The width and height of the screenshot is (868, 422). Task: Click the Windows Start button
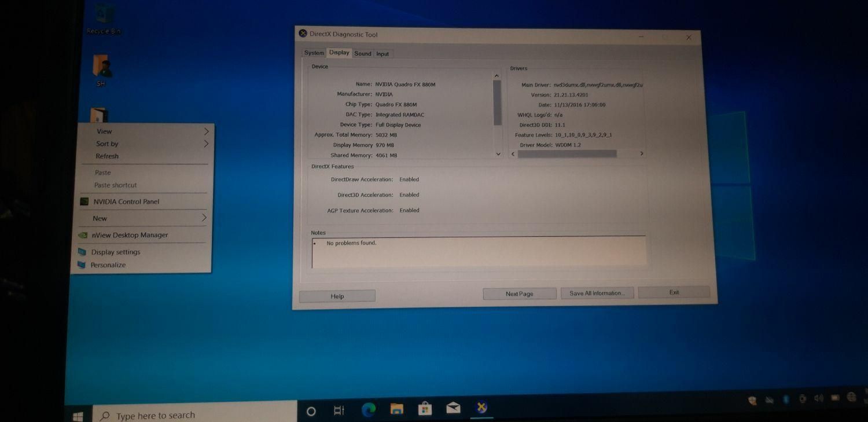point(78,416)
